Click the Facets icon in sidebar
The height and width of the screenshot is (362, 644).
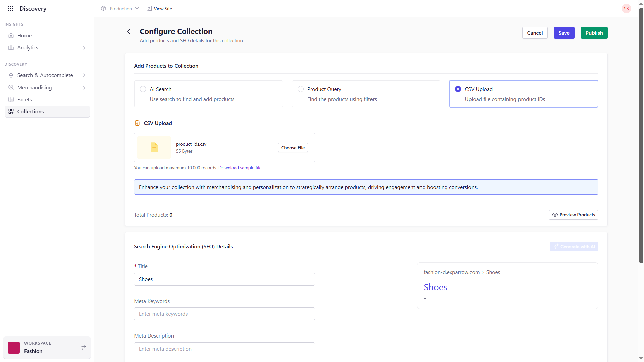click(x=11, y=100)
